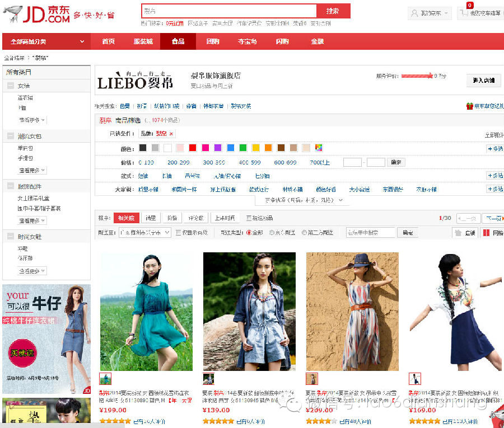Open 团购 navigation tab
The height and width of the screenshot is (428, 504).
point(213,41)
